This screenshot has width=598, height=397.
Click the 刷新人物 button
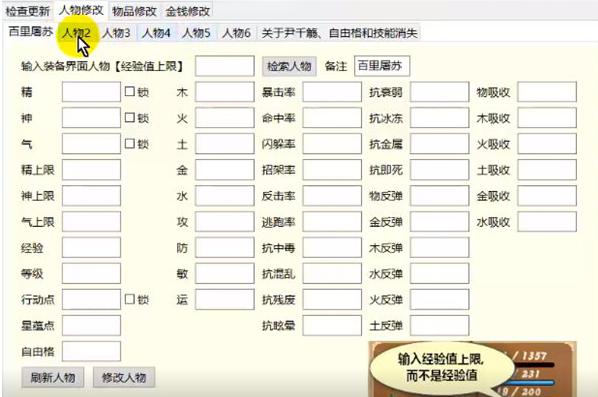[x=53, y=378]
